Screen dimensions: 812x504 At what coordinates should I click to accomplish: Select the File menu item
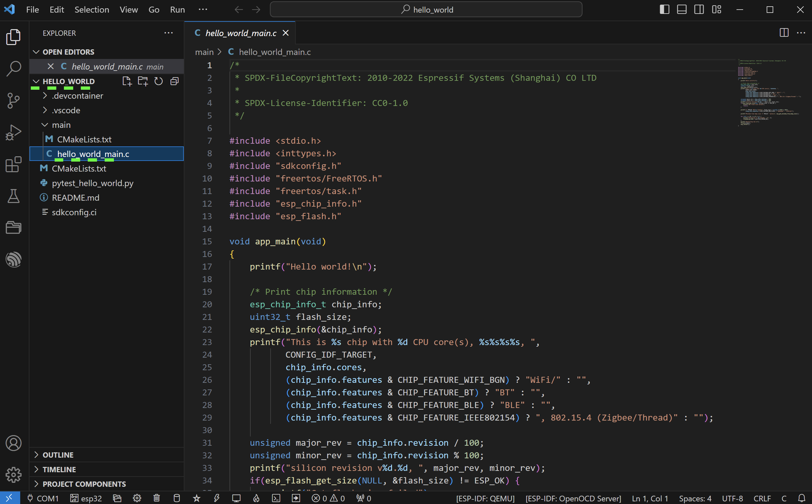point(33,9)
